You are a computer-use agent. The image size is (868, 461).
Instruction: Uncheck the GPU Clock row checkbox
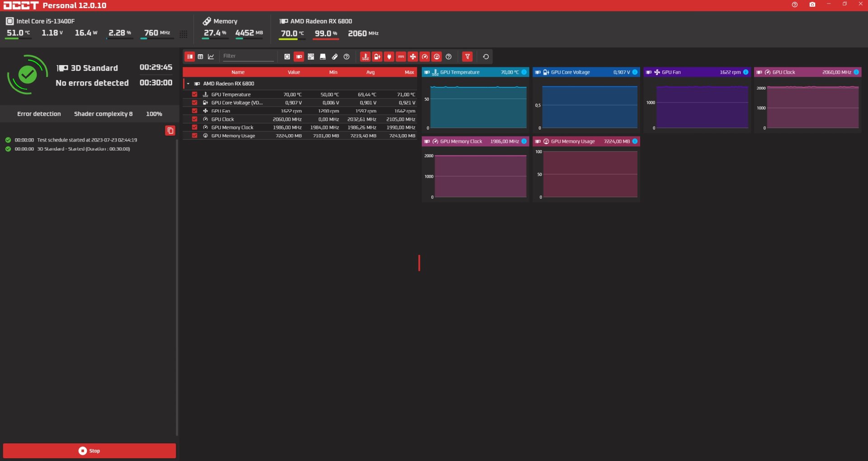[194, 119]
